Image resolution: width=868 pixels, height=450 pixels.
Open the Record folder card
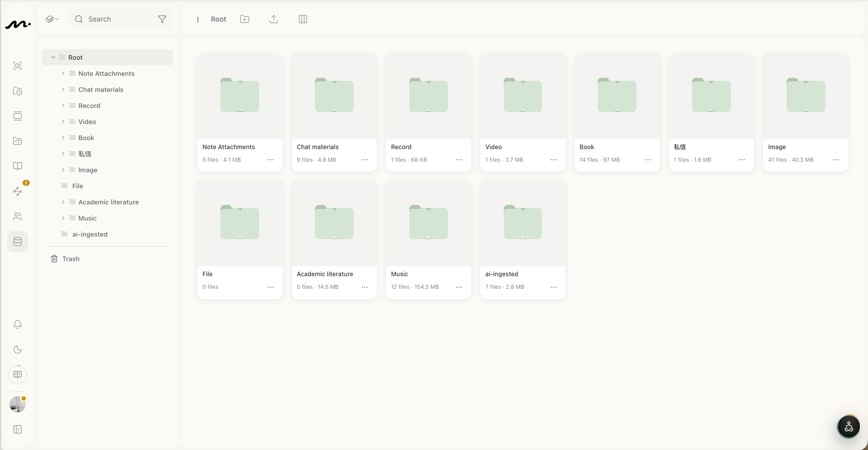tap(428, 113)
